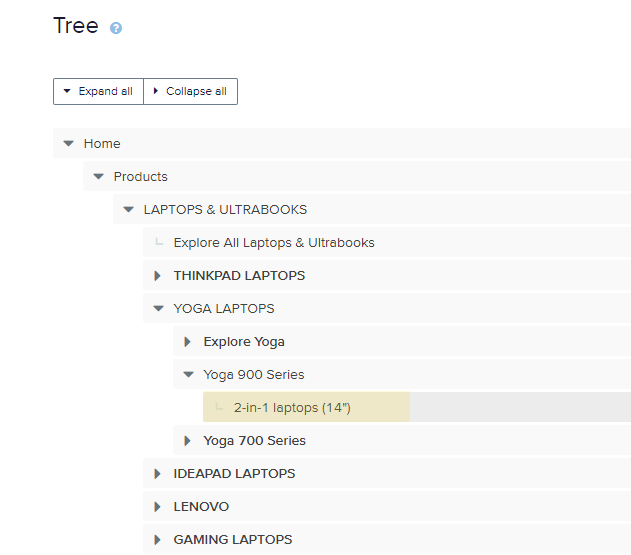Select GAMING LAPTOPS label
631x555 pixels.
tap(233, 540)
